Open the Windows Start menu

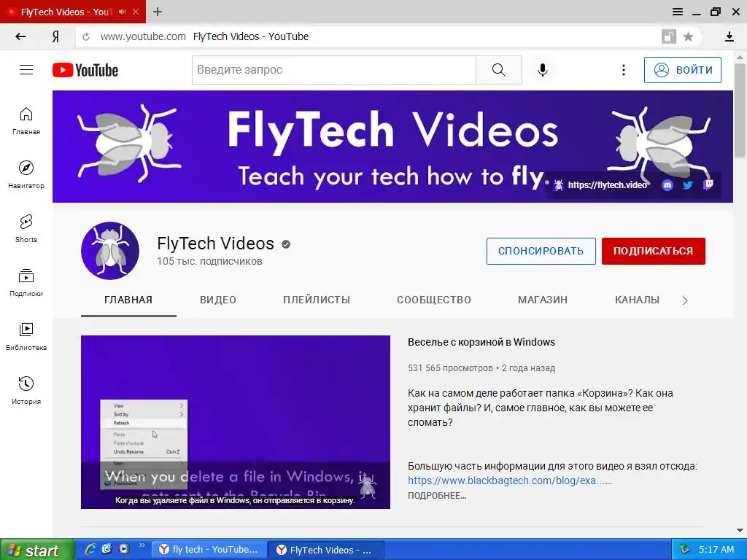point(36,550)
